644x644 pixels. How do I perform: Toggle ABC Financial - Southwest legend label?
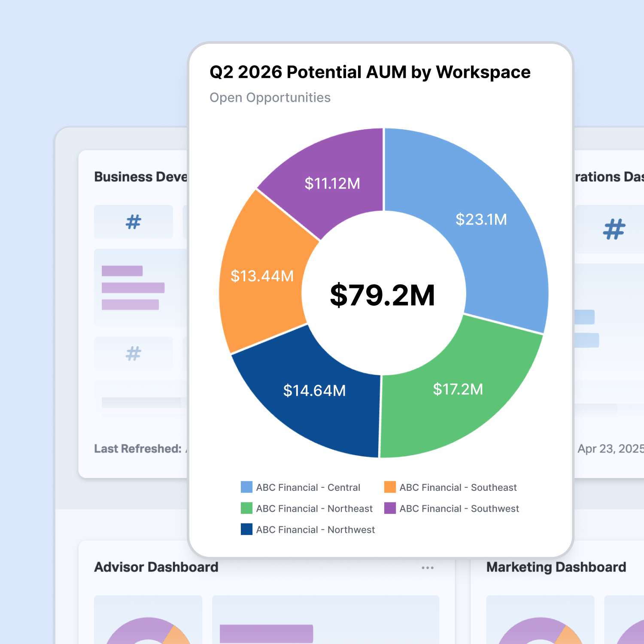(459, 508)
